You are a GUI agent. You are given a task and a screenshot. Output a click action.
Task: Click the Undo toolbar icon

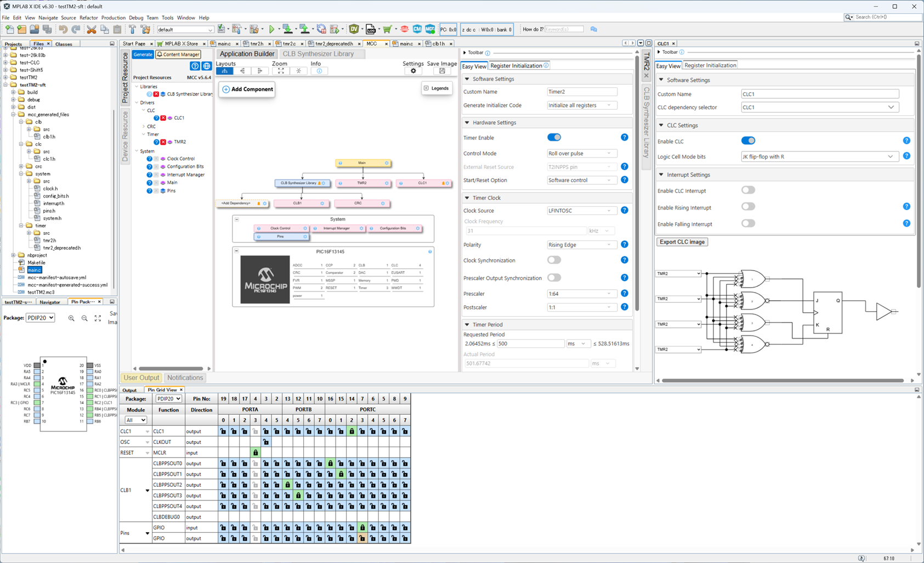(x=63, y=29)
